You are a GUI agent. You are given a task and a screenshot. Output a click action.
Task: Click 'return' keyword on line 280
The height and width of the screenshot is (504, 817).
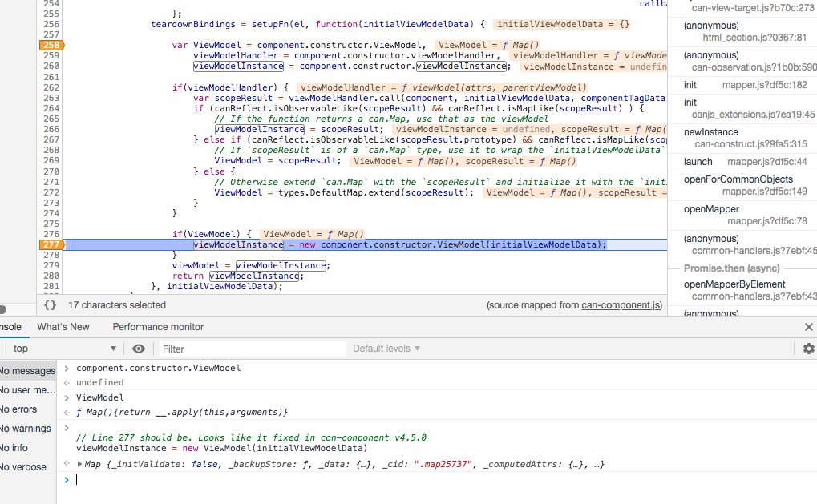click(188, 276)
